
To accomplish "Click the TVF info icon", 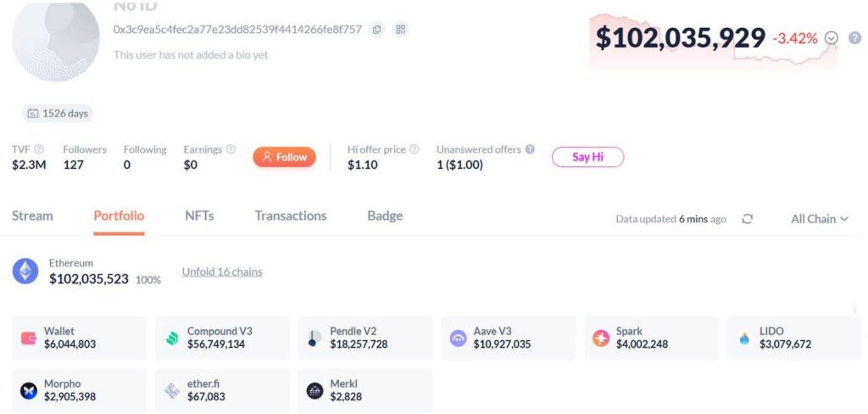I will pos(39,149).
